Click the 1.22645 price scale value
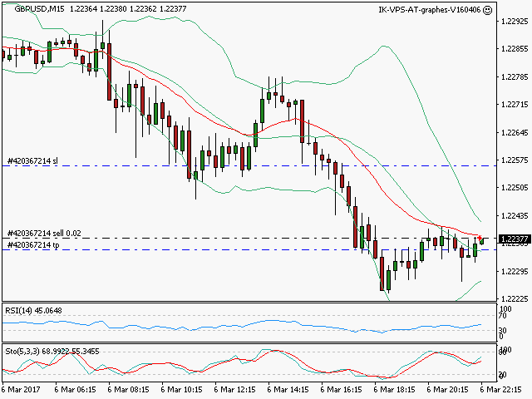 pos(515,132)
